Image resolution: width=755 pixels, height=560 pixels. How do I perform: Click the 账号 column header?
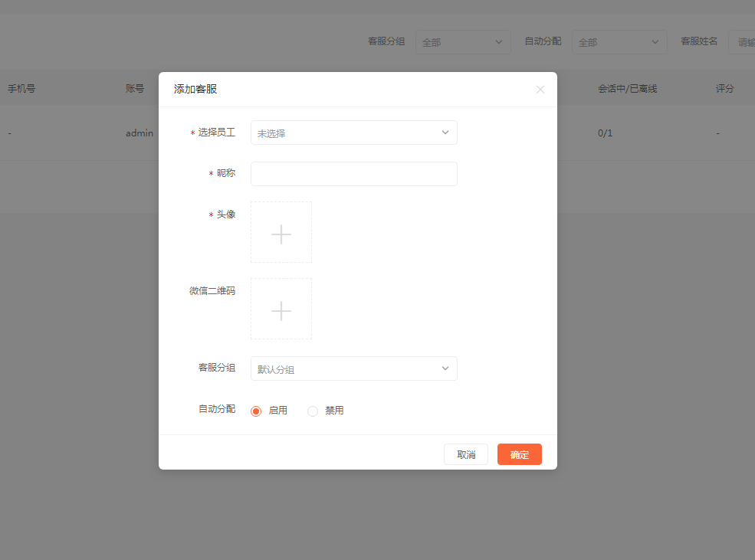pyautogui.click(x=135, y=89)
